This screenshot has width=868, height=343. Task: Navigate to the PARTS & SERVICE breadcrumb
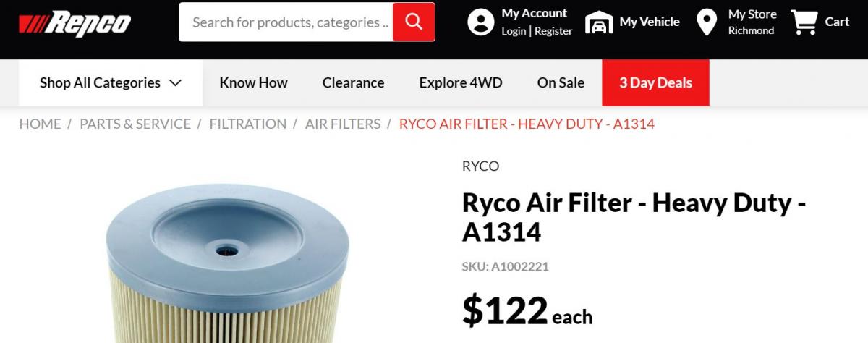tap(135, 124)
